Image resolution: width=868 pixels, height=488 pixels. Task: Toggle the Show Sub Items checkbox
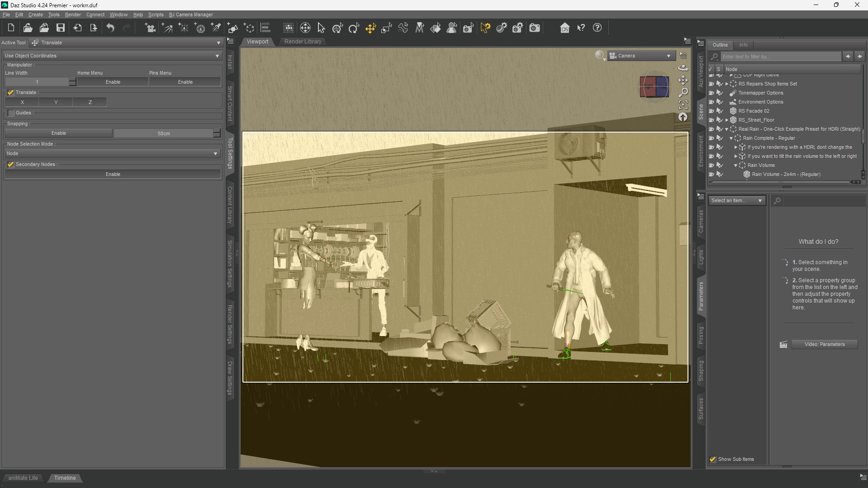(713, 460)
